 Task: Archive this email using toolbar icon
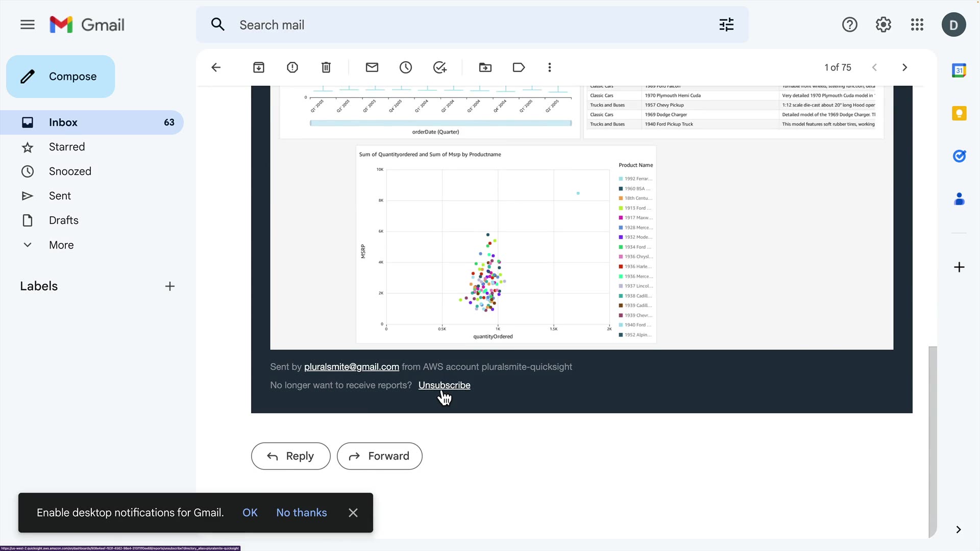click(x=259, y=67)
